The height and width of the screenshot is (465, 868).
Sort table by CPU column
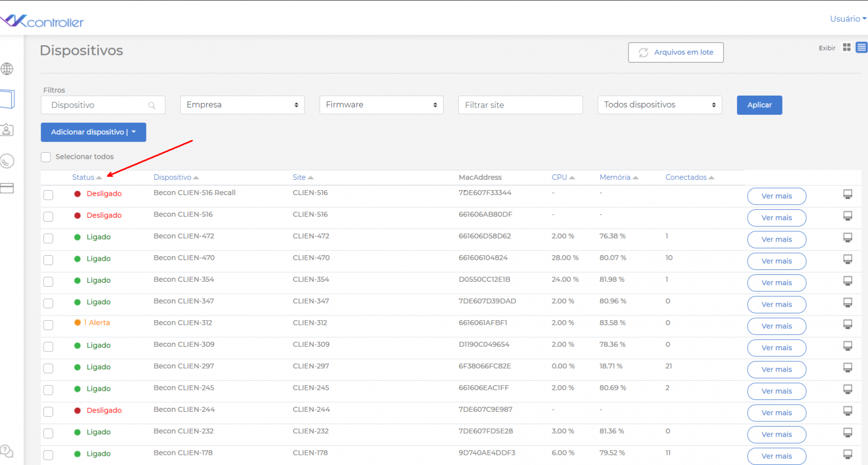[563, 177]
